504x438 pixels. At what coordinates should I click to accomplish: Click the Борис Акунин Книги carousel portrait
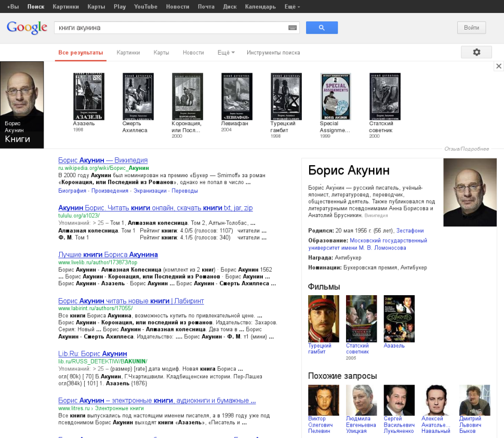point(22,105)
